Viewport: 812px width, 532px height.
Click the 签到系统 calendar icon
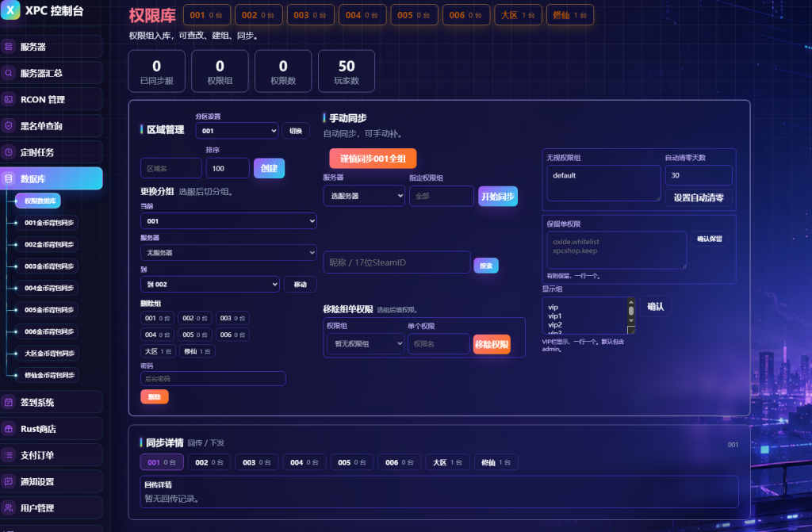8,402
